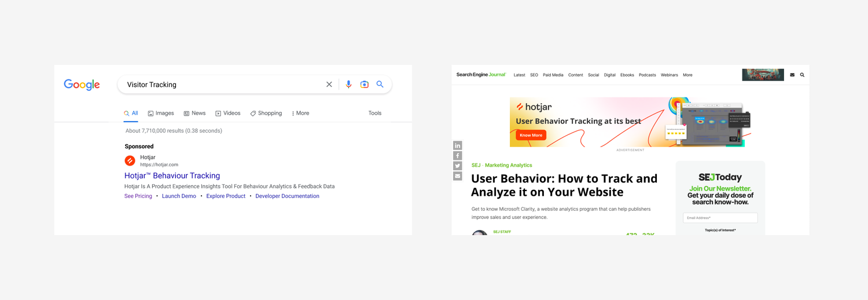Click the promo thumbnail in SEJ header
The width and height of the screenshot is (868, 300).
coord(763,75)
